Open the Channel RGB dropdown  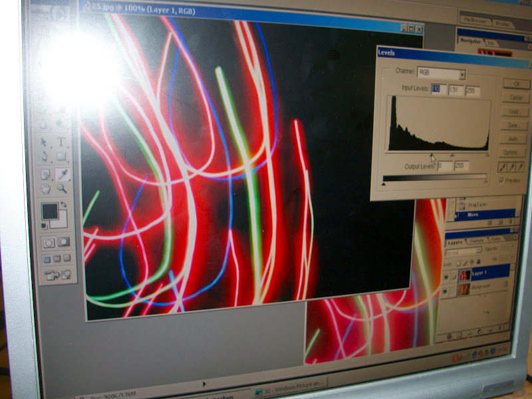[441, 73]
